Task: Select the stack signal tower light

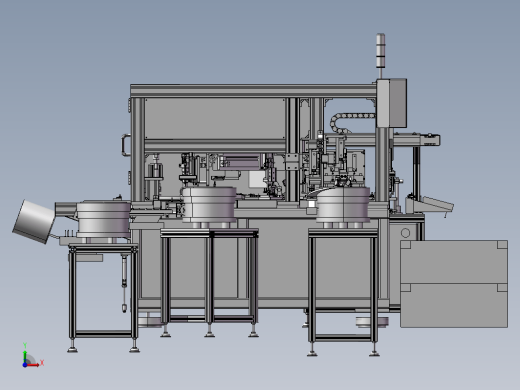Action: pyautogui.click(x=381, y=51)
